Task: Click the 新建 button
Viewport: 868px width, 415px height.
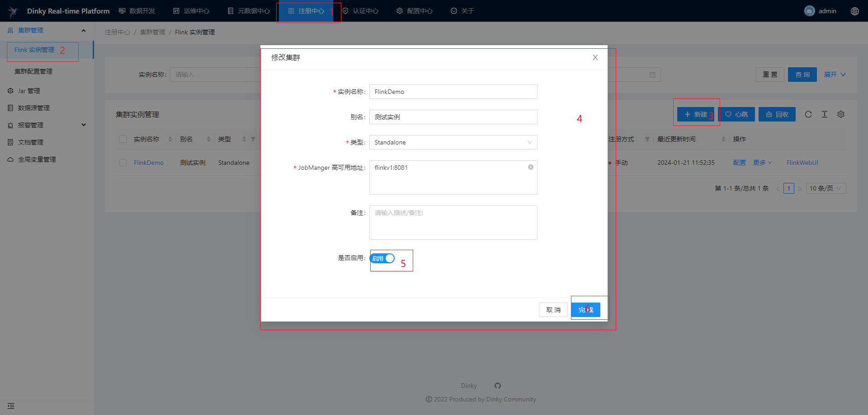Action: [696, 114]
